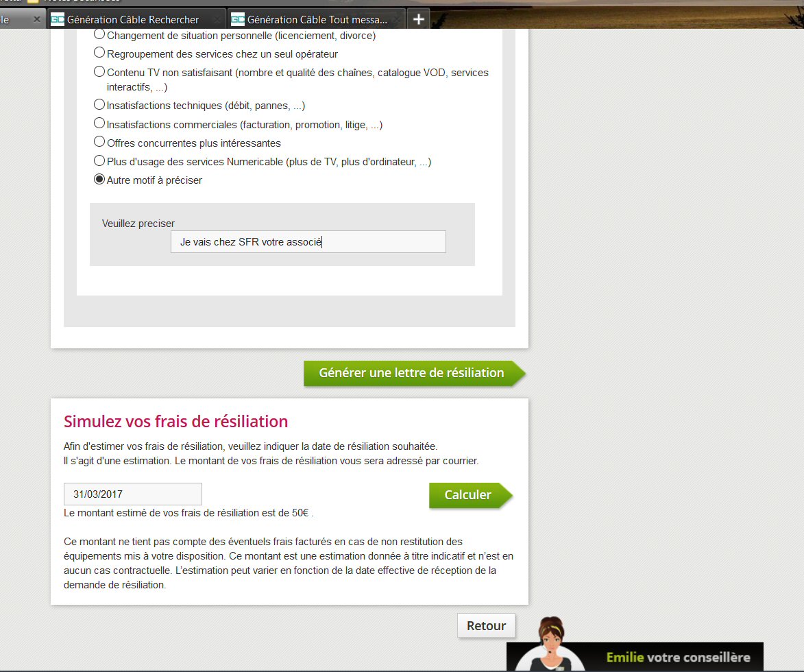Screen dimensions: 804x672
Task: Choose Regroupement des services chez un seul opérateur
Action: click(x=99, y=52)
